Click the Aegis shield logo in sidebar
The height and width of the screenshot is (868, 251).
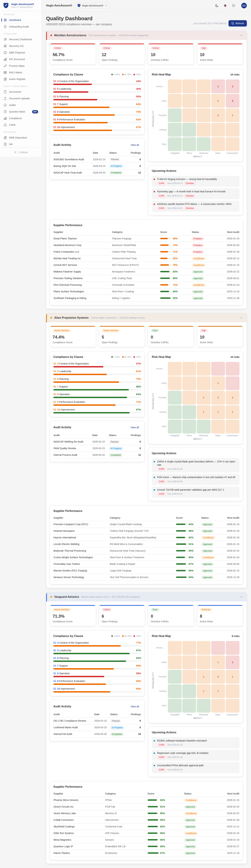[x=6, y=5]
